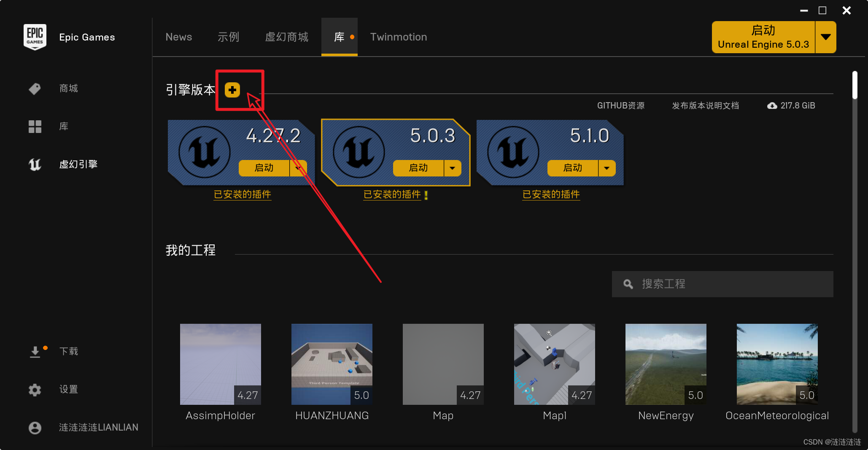Open the 库 library grid icon in sidebar
Image resolution: width=868 pixels, height=450 pixels.
coord(35,126)
